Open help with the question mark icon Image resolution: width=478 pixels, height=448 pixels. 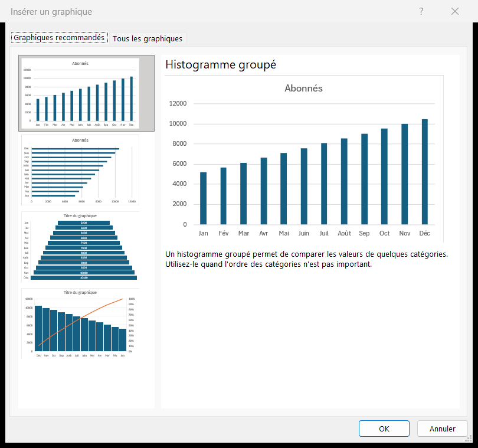[x=421, y=11]
